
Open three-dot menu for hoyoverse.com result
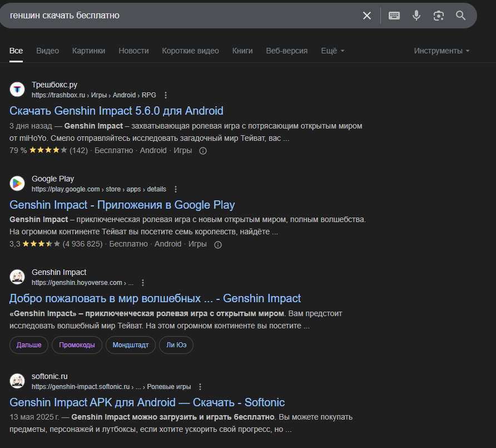click(x=143, y=282)
